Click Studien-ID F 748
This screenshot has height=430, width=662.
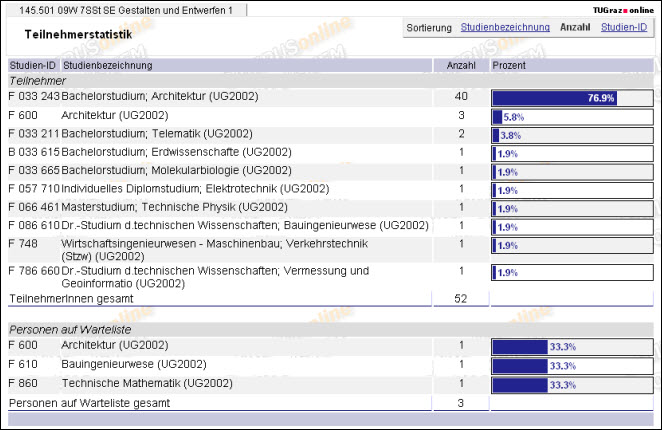point(23,244)
